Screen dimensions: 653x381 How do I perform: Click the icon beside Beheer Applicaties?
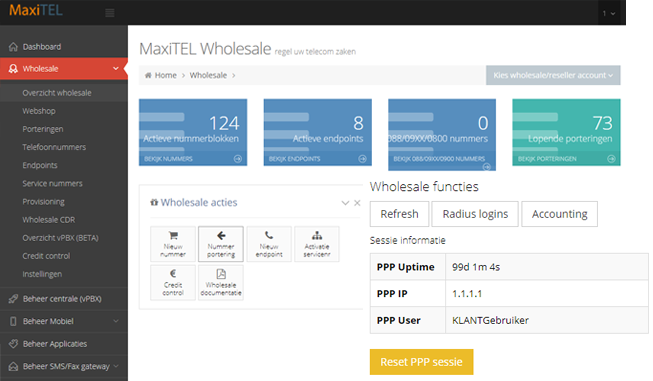(13, 344)
